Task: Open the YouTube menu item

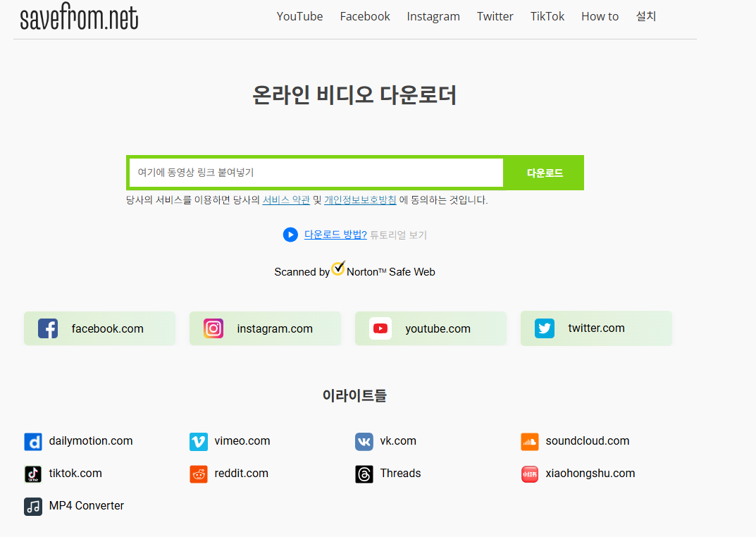Action: [299, 16]
